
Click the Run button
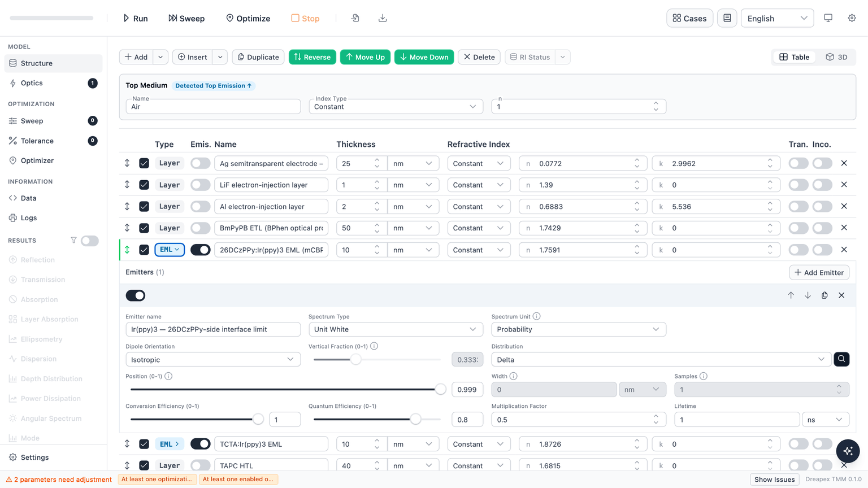click(136, 18)
